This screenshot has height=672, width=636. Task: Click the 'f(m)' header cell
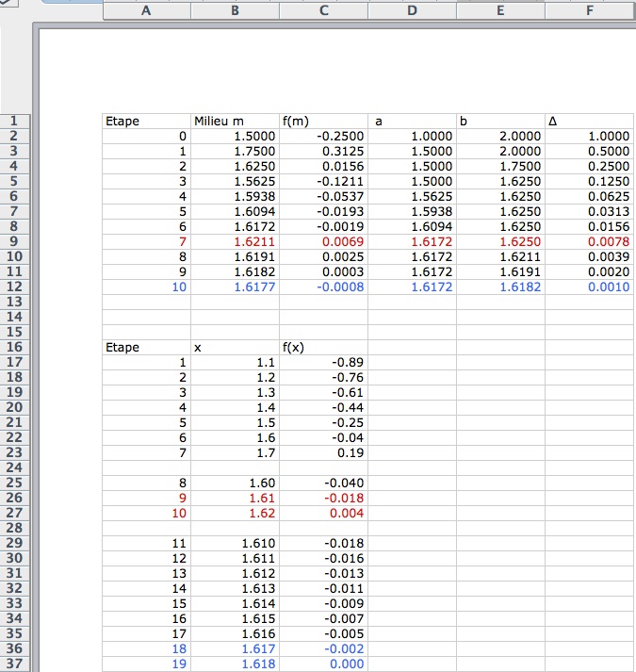[x=323, y=122]
